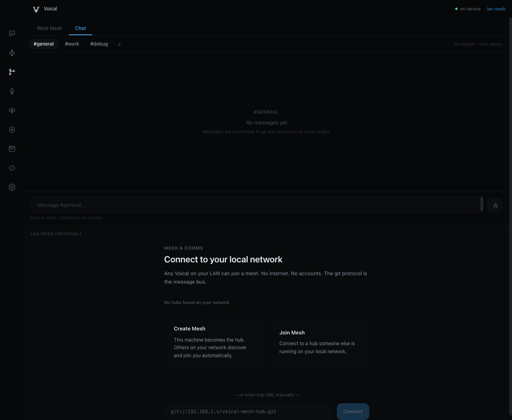The image size is (512, 420).
Task: Click the green on-device status dot
Action: [456, 9]
